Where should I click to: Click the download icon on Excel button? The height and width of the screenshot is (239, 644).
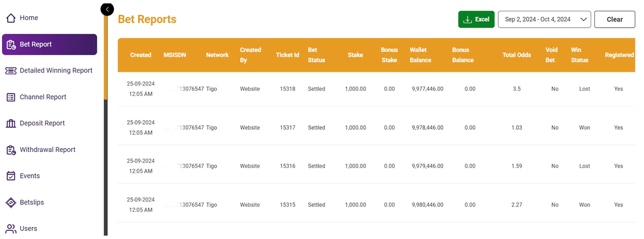point(467,19)
